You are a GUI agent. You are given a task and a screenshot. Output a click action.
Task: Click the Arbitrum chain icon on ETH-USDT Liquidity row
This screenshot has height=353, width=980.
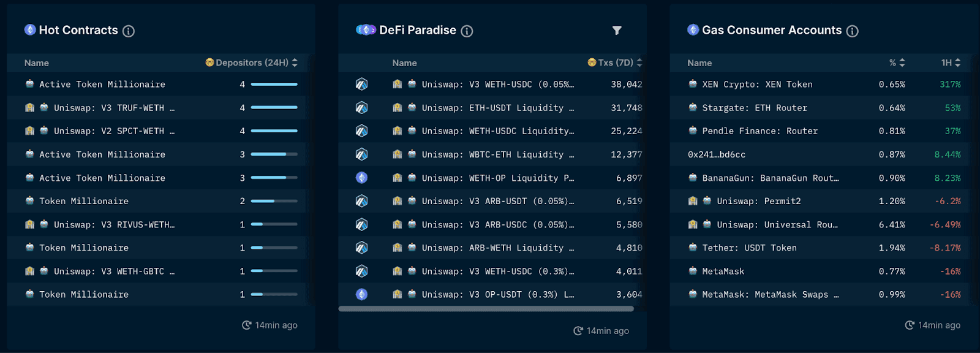361,107
